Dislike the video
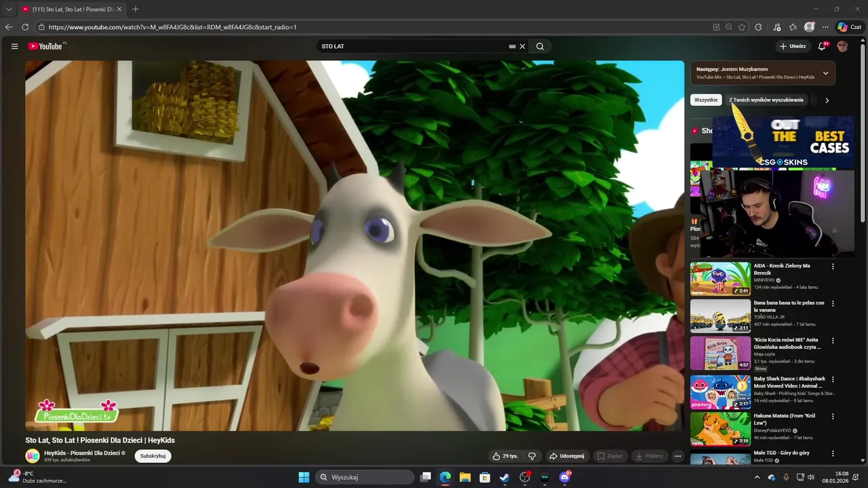Viewport: 868px width, 488px height. pos(532,456)
